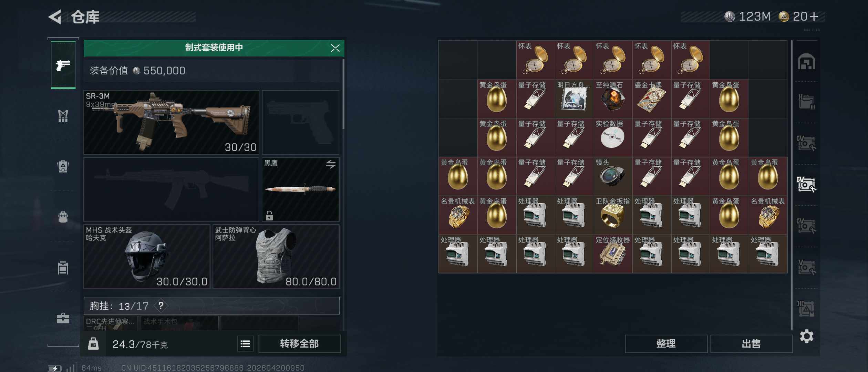Open the item list view icon

click(x=245, y=344)
